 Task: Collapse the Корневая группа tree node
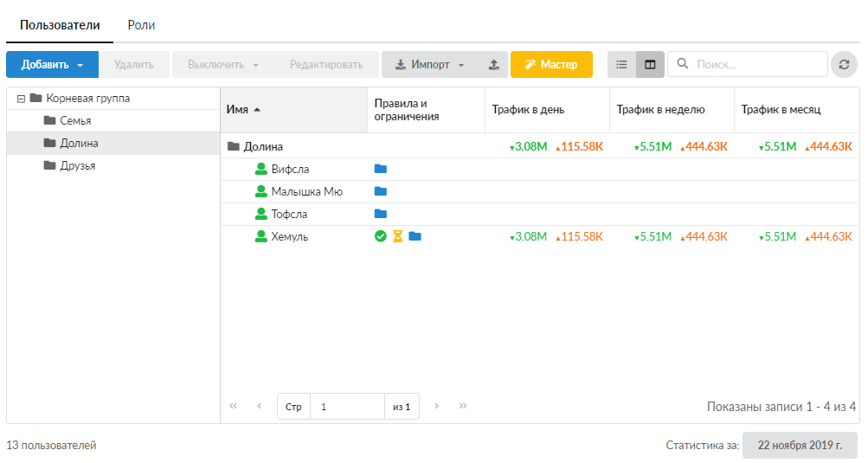21,99
